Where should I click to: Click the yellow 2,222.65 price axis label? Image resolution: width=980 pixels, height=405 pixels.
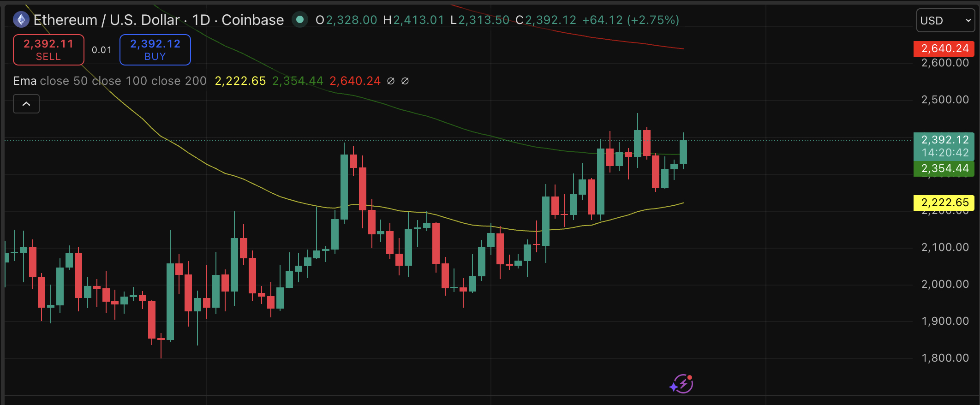(944, 202)
